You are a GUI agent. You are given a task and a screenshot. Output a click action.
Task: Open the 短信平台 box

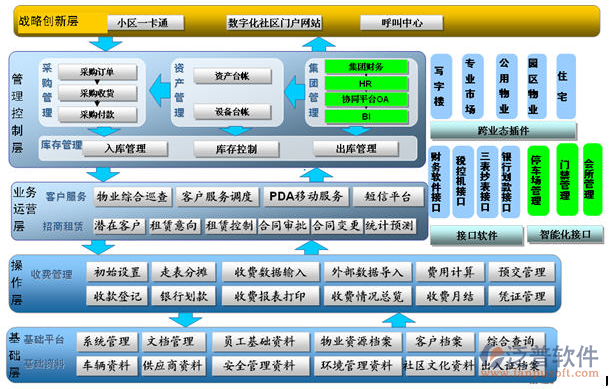pyautogui.click(x=388, y=197)
